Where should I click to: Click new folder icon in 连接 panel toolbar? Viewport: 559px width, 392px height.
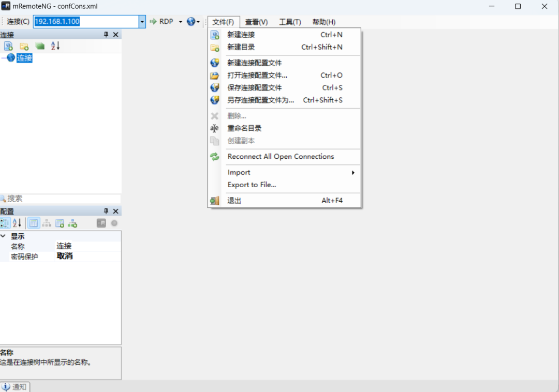point(24,46)
